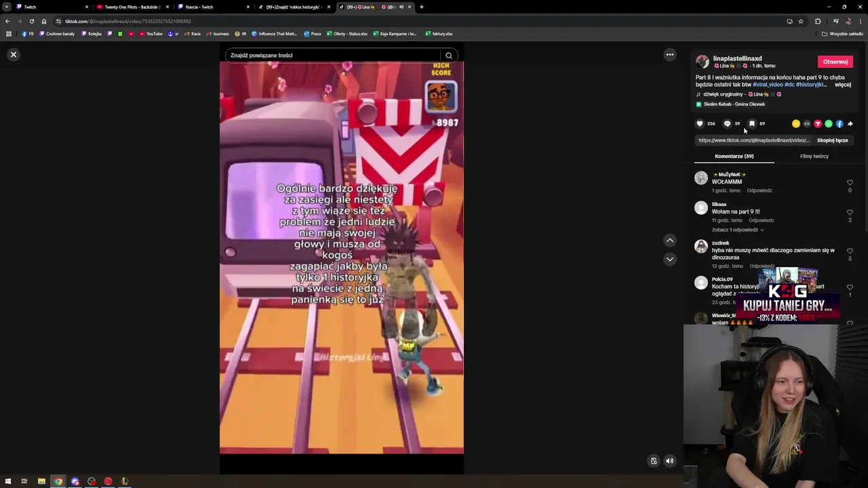
Task: Like the 'Wołam na part 9' comment
Action: point(850,212)
